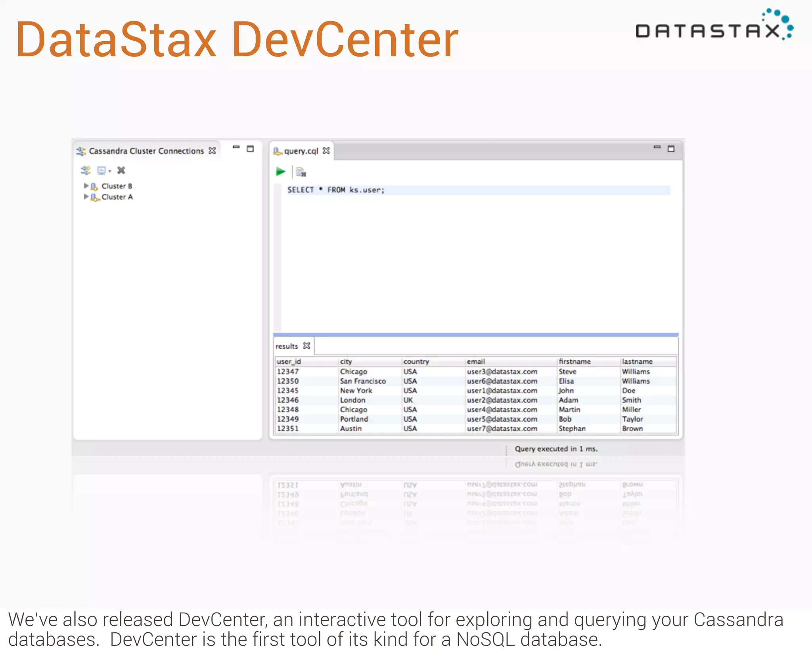Click the horizontal sash between editor and results
The width and height of the screenshot is (812, 668).
tap(475, 335)
